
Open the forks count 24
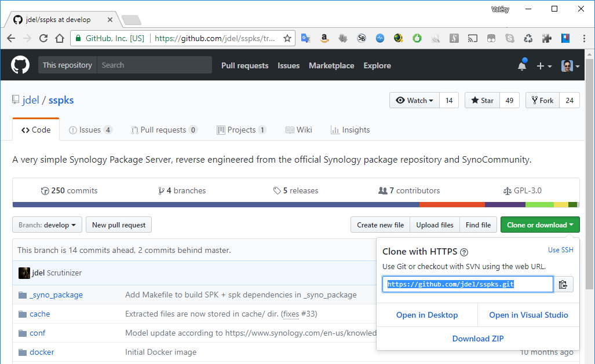click(569, 101)
